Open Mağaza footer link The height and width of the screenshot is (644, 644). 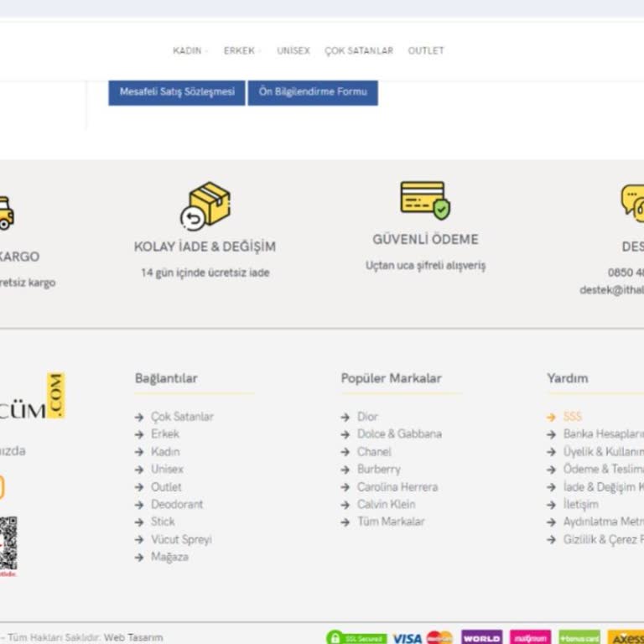(169, 557)
